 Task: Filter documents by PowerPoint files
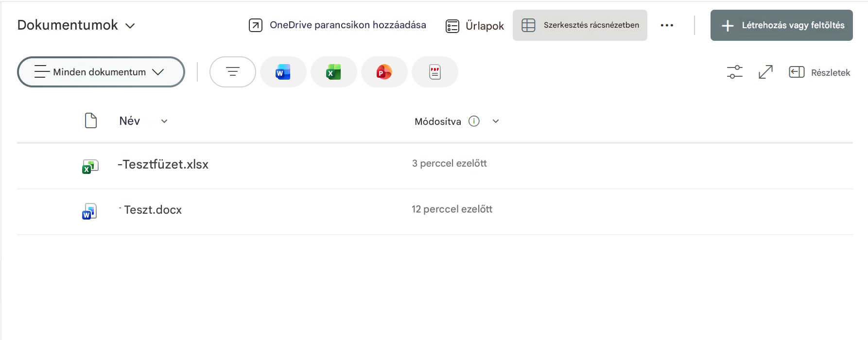[384, 72]
